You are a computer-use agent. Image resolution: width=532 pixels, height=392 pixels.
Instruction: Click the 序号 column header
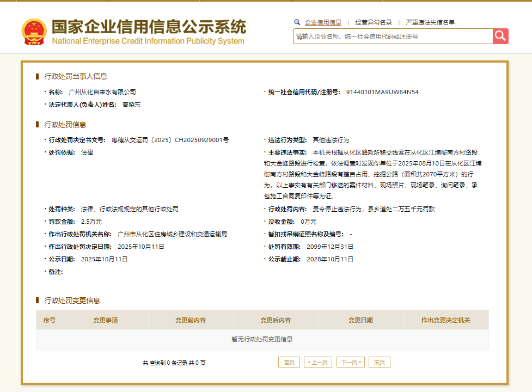point(50,320)
